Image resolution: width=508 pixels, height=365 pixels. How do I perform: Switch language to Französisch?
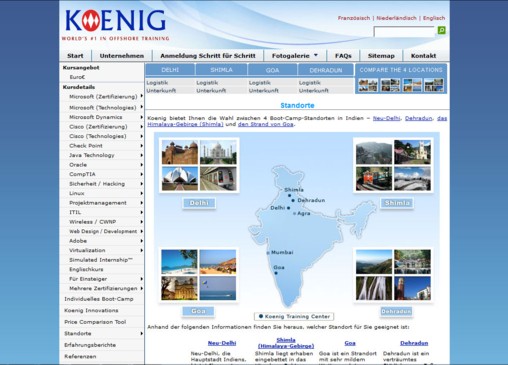[x=354, y=18]
